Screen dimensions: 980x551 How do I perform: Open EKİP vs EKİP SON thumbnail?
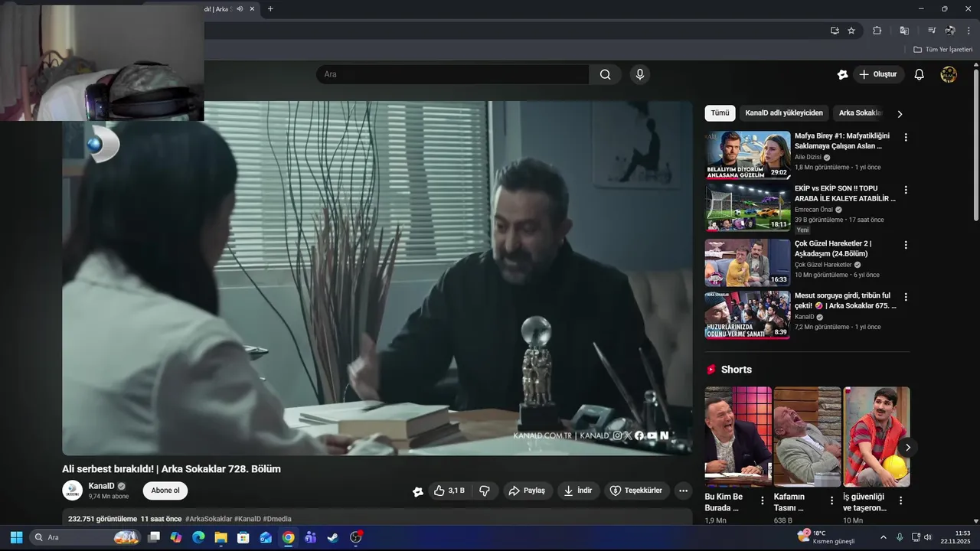(x=747, y=207)
